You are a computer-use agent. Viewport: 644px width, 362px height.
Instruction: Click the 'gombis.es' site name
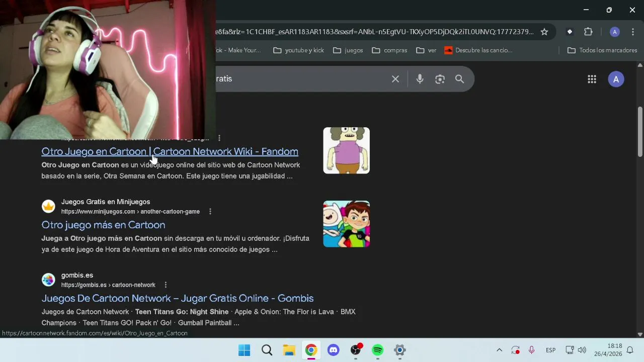click(x=77, y=275)
